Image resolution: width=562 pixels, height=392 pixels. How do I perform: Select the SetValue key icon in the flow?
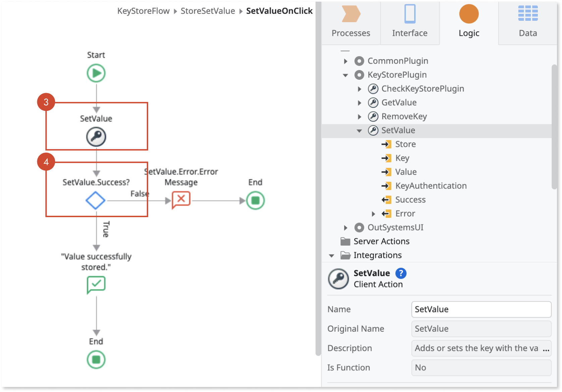(x=96, y=136)
